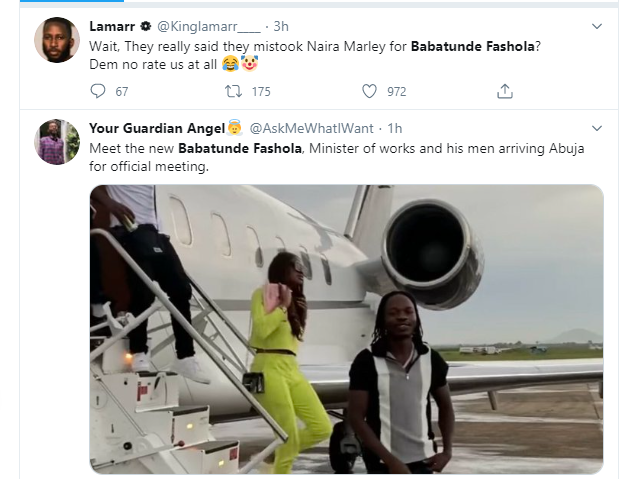Viewport: 635px width, 479px height.
Task: Click the 175 retweet count
Action: coord(261,92)
